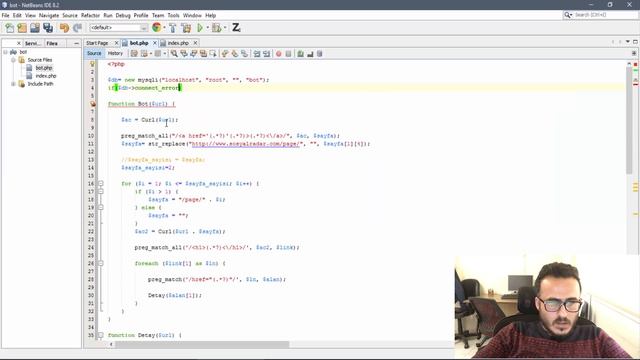Close the index.php editor tab
The height and width of the screenshot is (360, 640).
[196, 43]
